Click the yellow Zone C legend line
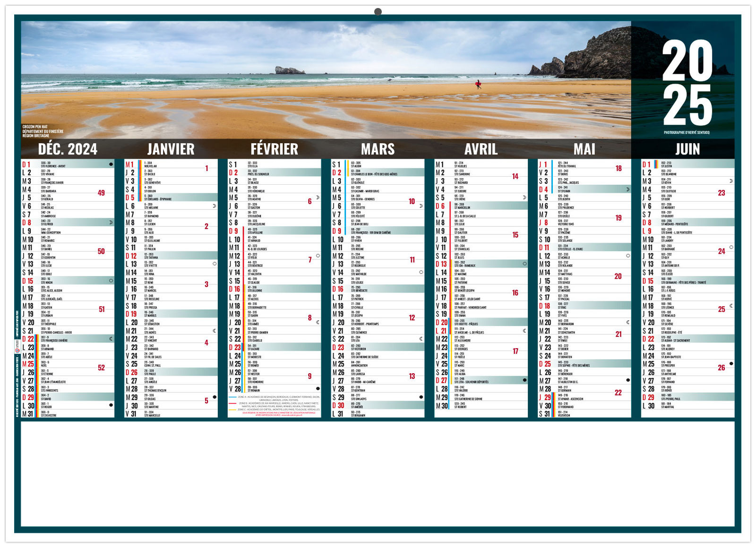Screen dimensions: 756x548 (232, 410)
